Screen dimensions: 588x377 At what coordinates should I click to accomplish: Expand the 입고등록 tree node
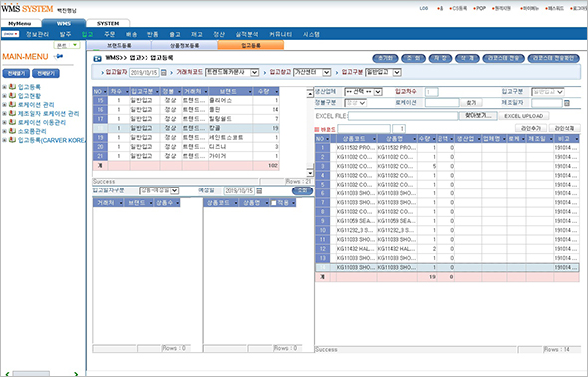coord(4,87)
